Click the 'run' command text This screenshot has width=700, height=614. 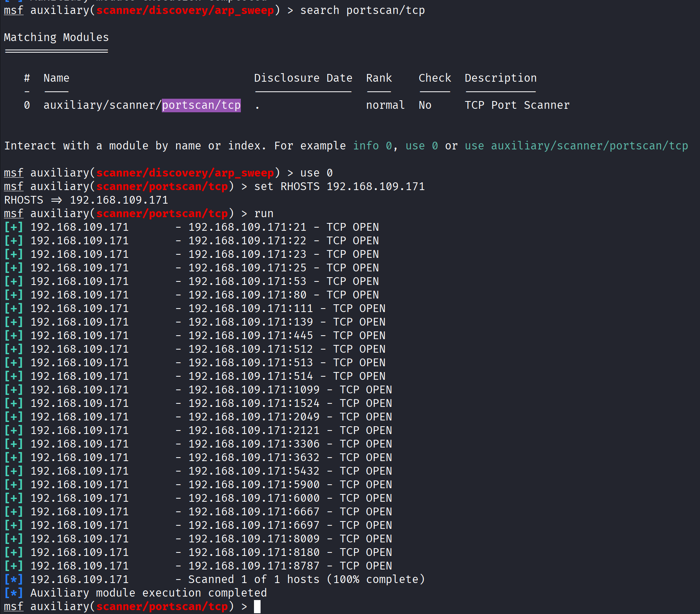264,213
